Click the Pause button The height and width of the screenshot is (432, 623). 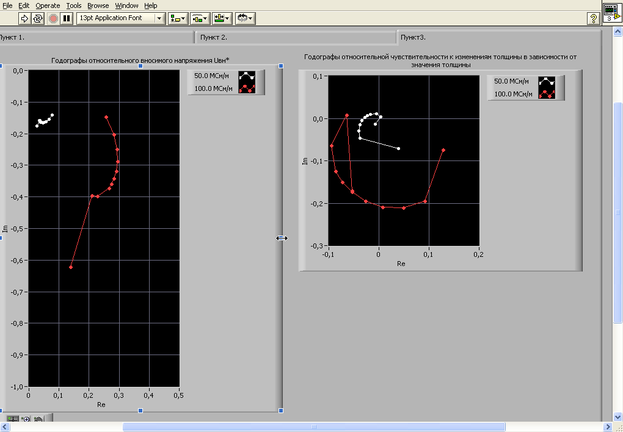66,18
